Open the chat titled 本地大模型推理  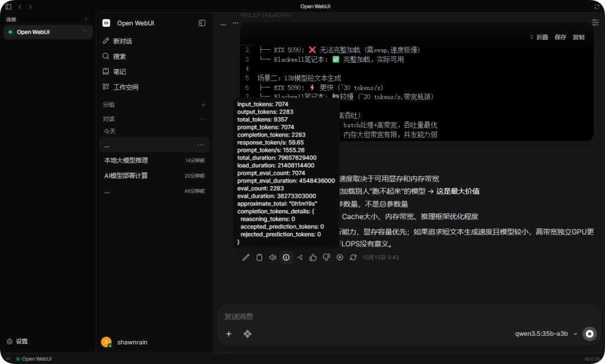click(x=155, y=160)
